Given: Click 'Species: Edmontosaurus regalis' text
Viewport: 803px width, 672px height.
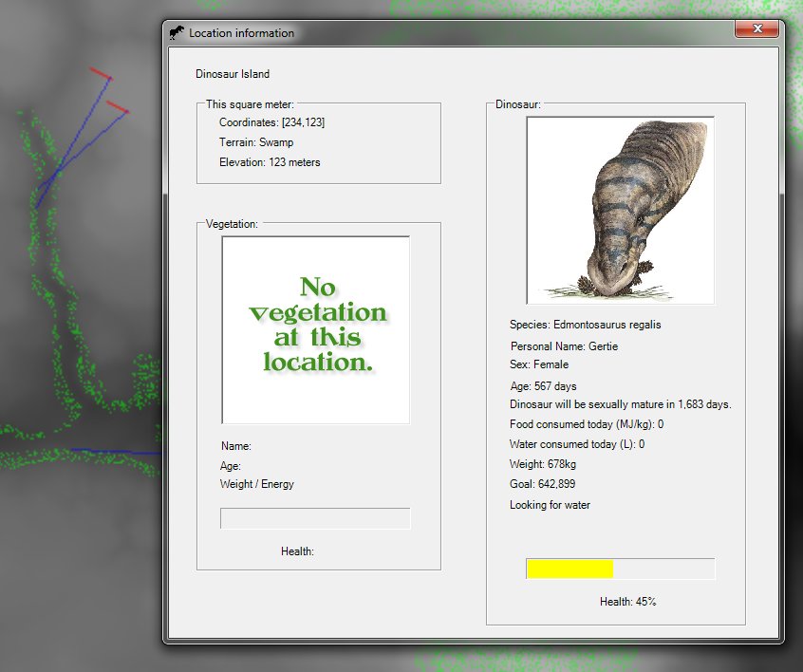Looking at the screenshot, I should (x=586, y=325).
